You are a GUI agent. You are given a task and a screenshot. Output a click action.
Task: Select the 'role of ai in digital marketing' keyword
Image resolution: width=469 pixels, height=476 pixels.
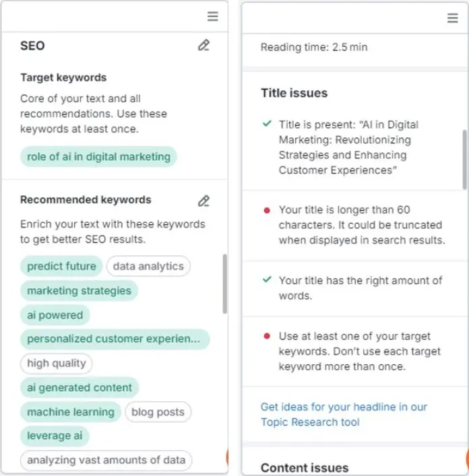[x=98, y=157]
